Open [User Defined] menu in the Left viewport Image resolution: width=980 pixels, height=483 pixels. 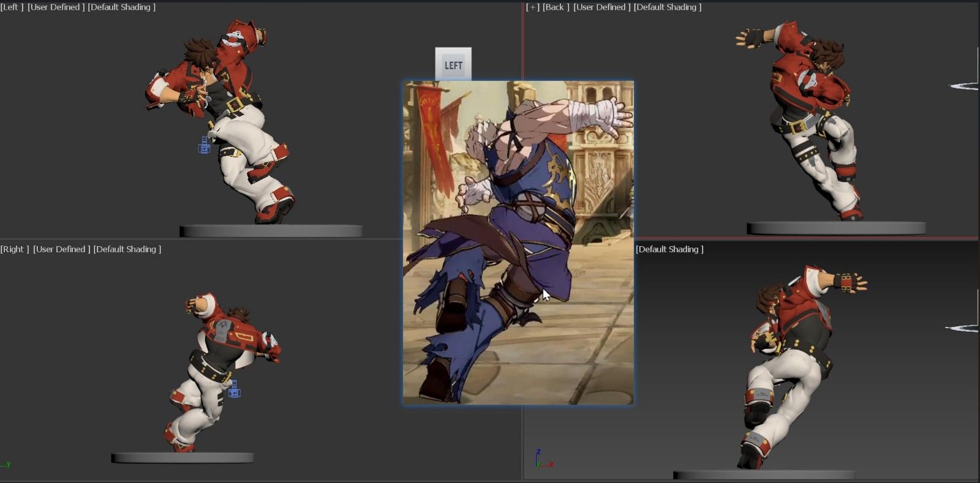tap(56, 7)
